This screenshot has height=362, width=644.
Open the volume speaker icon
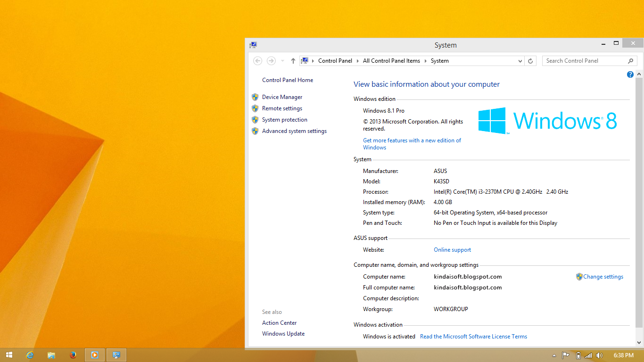[599, 355]
